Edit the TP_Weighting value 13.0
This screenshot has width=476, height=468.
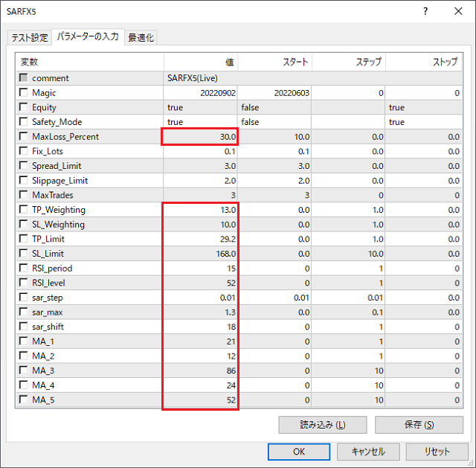[228, 210]
